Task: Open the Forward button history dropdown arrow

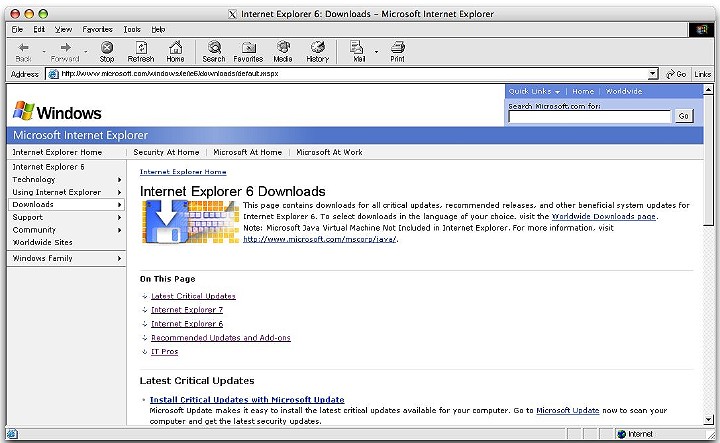Action: click(85, 51)
